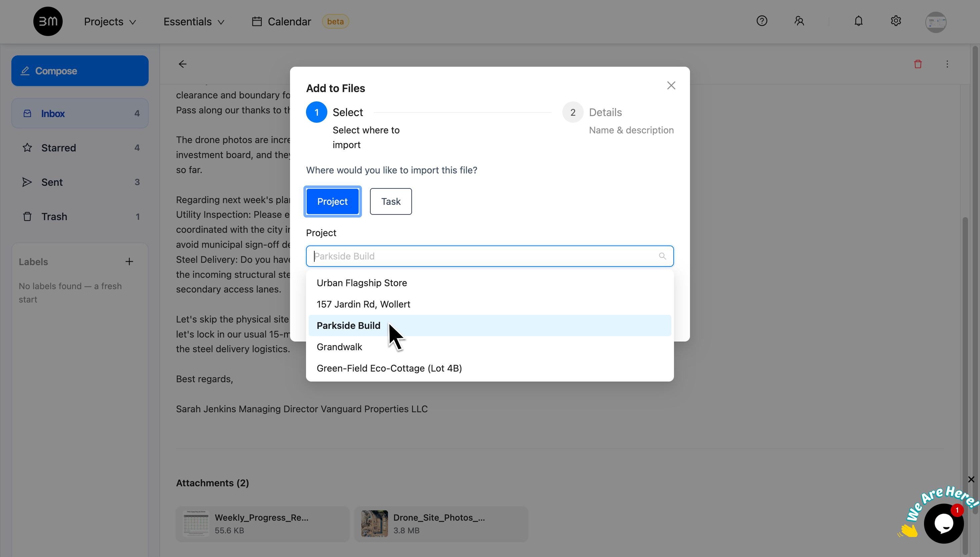Click the 3M logo home icon
Image resolution: width=980 pixels, height=557 pixels.
48,21
